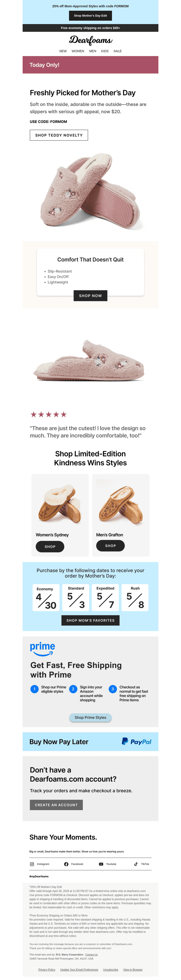Click the Facebook icon
Screen dimensions: 181x980
tap(66, 864)
